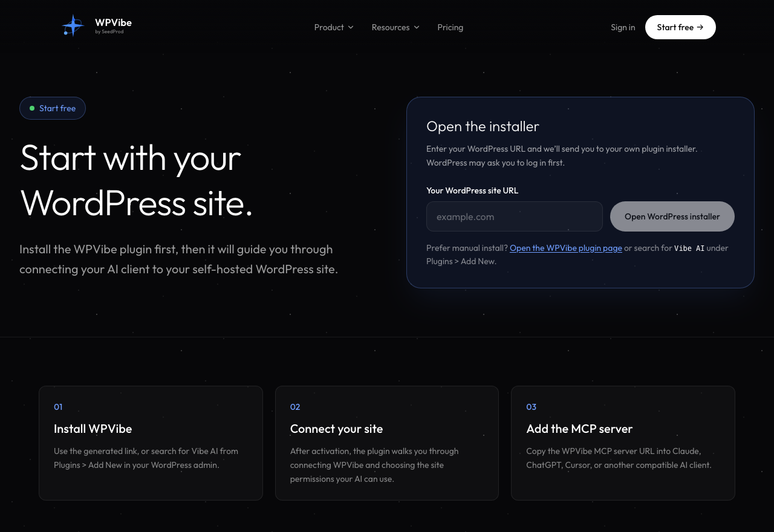The width and height of the screenshot is (774, 532).
Task: Click the 'Install WPVibe' step heading
Action: 93,429
